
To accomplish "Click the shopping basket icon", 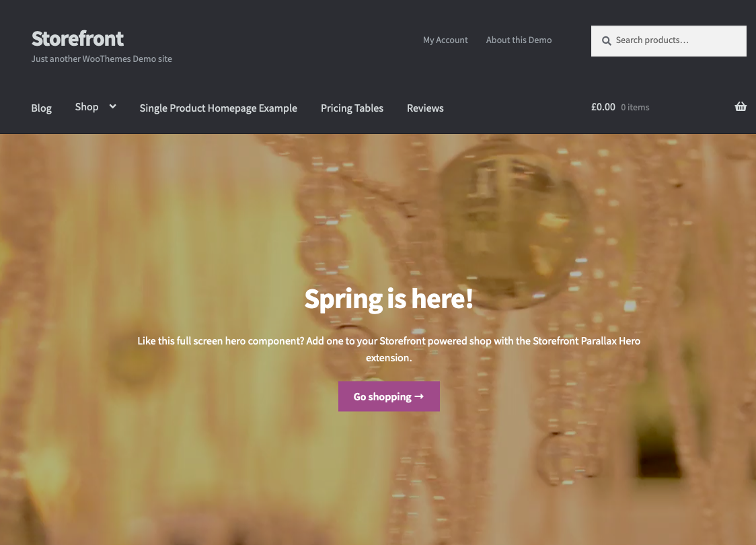I will coord(741,106).
